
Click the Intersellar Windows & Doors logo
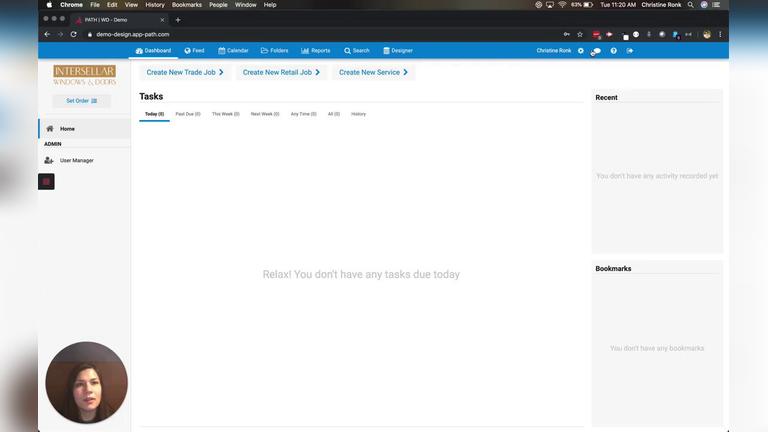84,75
